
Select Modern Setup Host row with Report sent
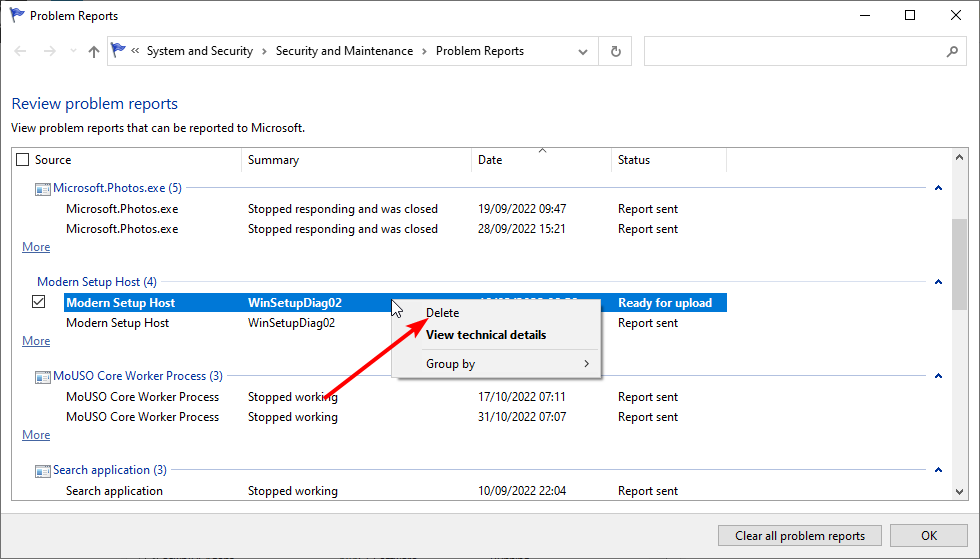(395, 323)
